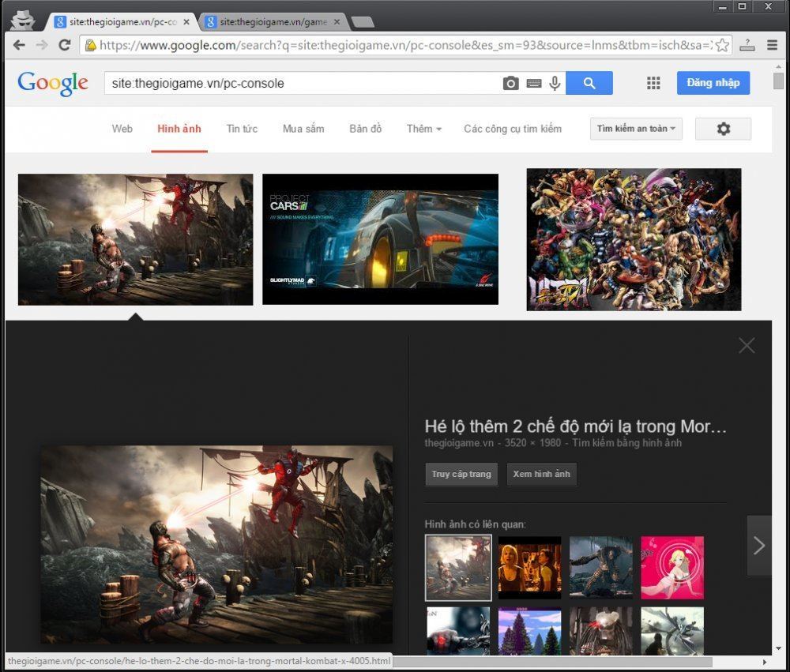Viewport: 790px width, 672px height.
Task: Expand the Thêm dropdown menu
Action: (424, 129)
